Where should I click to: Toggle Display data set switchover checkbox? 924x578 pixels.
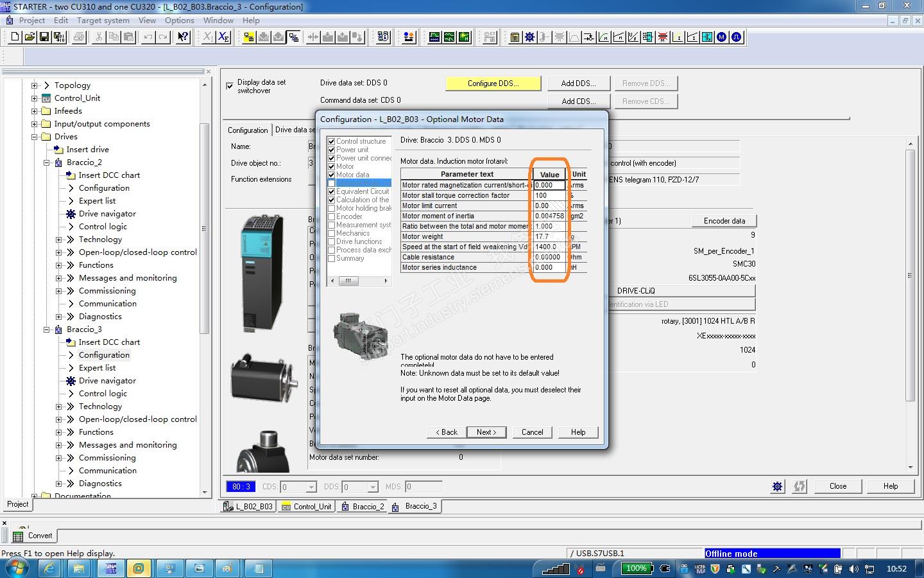pos(230,86)
